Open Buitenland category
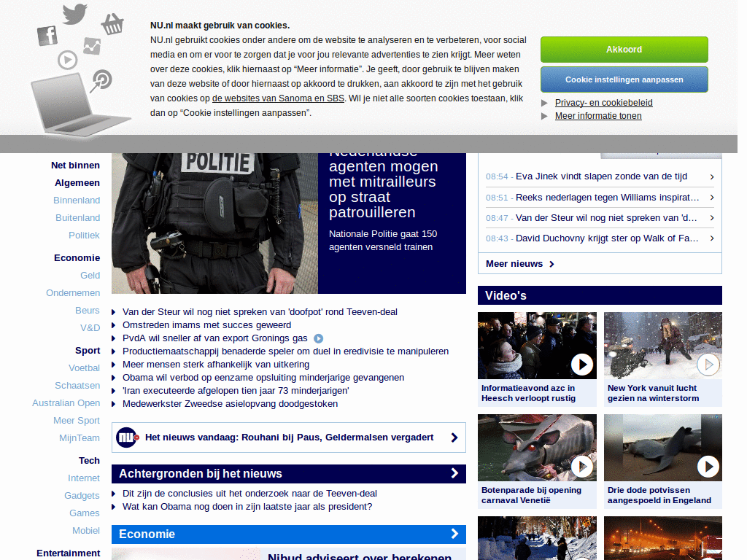The width and height of the screenshot is (747, 560). (77, 218)
